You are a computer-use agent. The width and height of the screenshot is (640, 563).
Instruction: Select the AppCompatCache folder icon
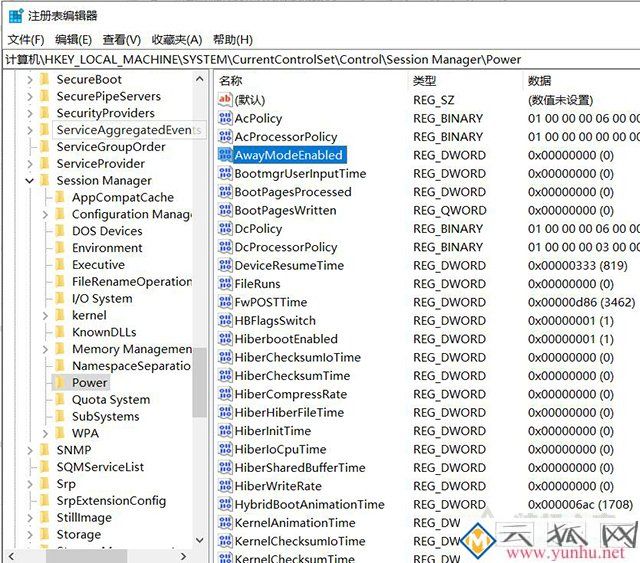coord(60,197)
